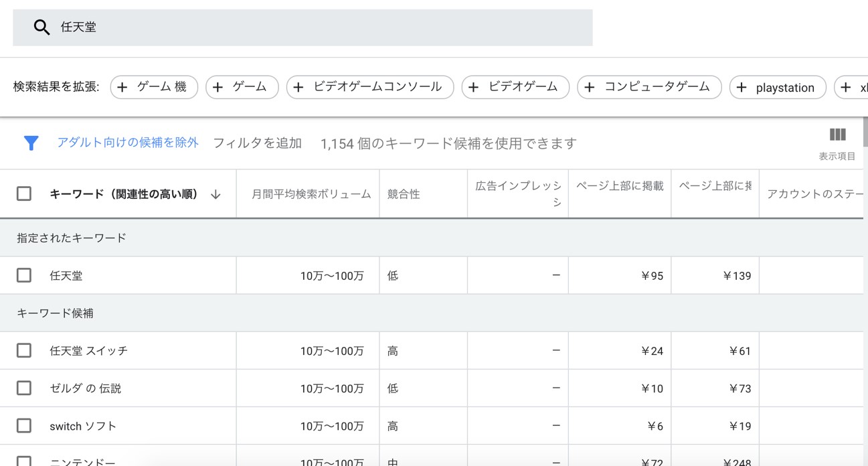The image size is (868, 466).
Task: Add ビデオゲーム chip to search
Action: [x=515, y=87]
